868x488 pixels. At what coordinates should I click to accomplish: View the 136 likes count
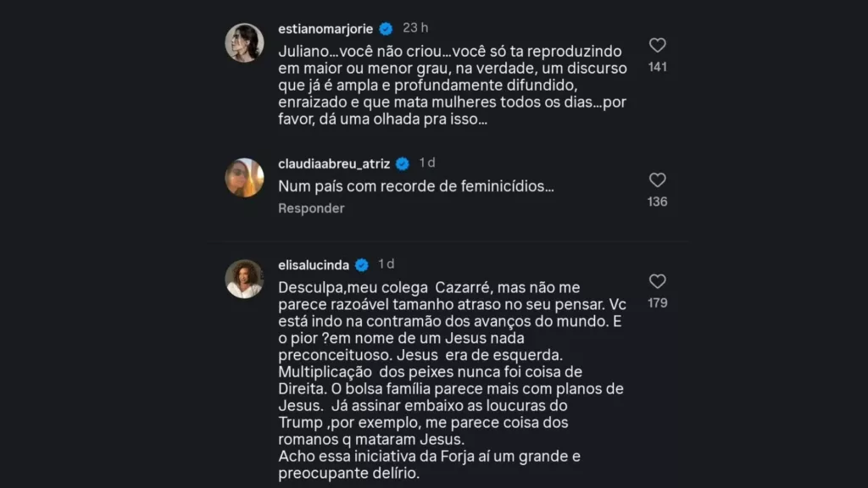coord(657,202)
